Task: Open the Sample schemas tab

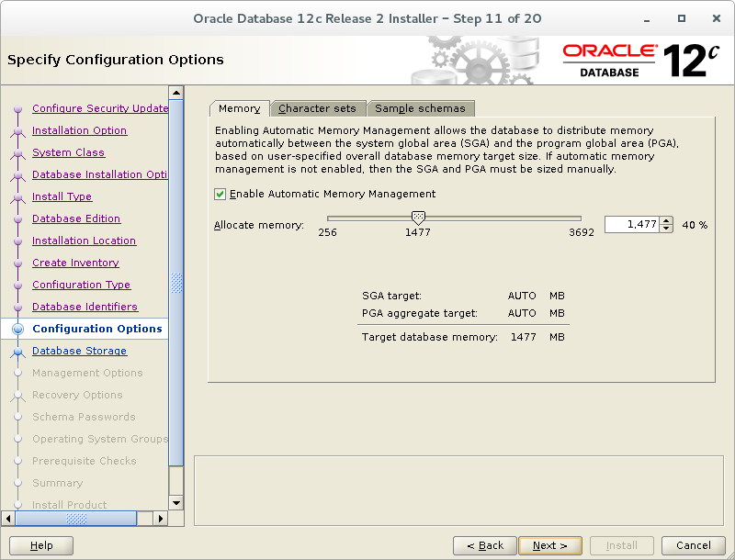Action: click(x=421, y=108)
